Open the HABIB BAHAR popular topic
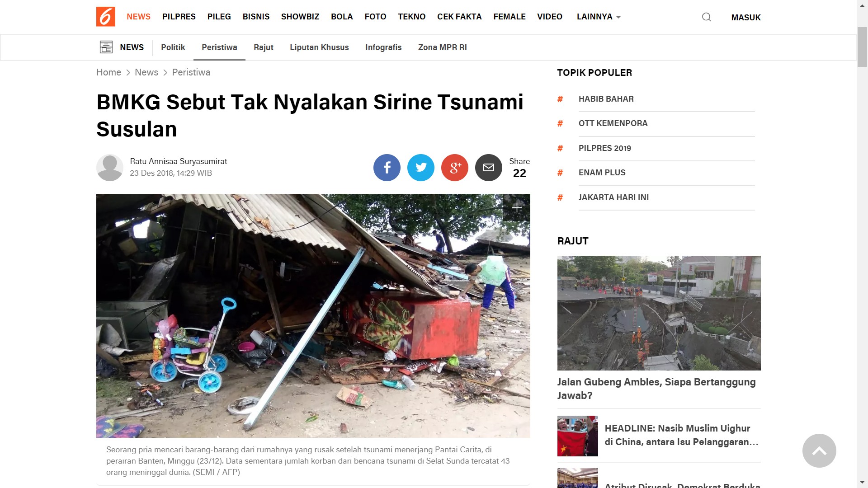 tap(606, 99)
